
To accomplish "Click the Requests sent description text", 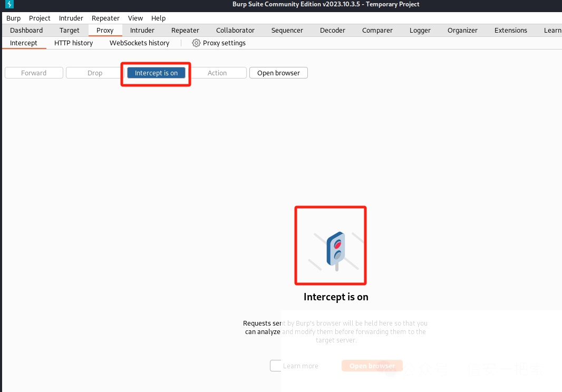I will (335, 332).
